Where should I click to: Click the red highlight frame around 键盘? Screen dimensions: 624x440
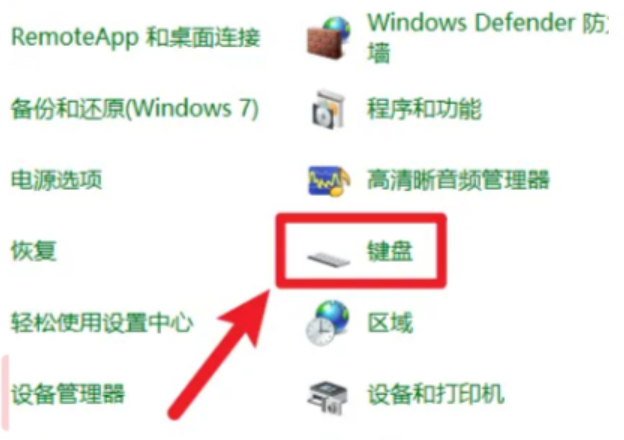(x=361, y=250)
